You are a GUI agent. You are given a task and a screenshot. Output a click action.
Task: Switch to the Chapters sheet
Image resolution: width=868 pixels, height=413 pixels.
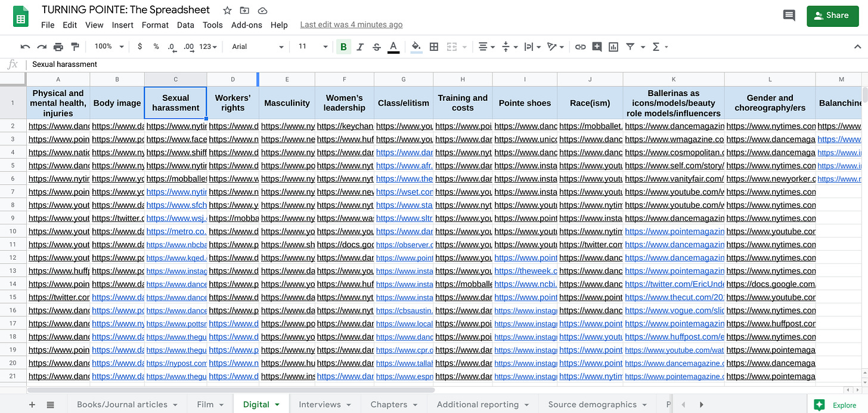389,405
